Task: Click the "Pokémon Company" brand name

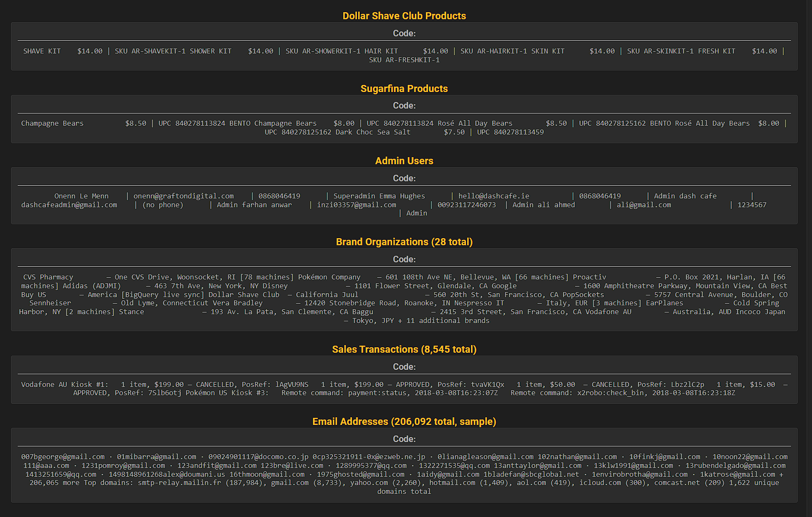Action: (329, 277)
